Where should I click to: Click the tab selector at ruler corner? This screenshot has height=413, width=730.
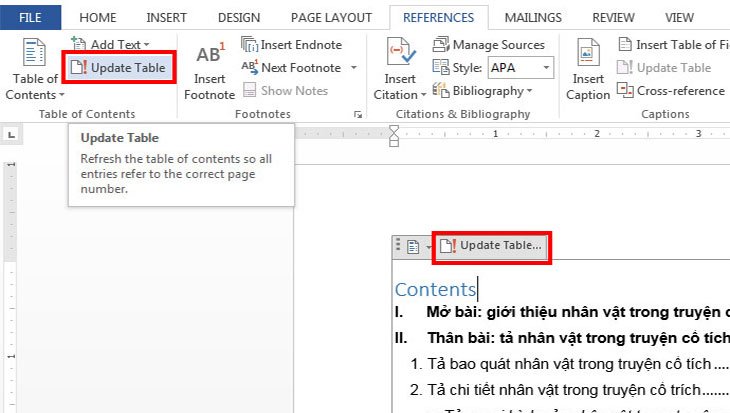tap(11, 135)
